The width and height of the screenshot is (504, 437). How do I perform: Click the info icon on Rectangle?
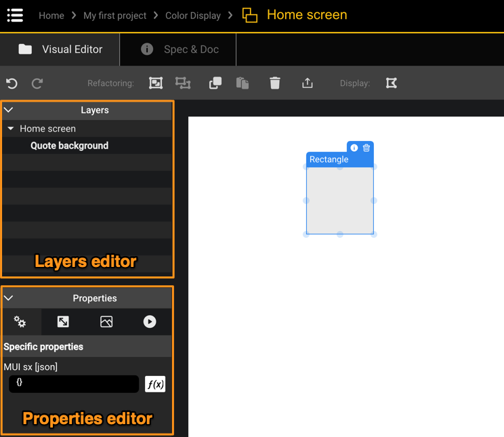354,148
